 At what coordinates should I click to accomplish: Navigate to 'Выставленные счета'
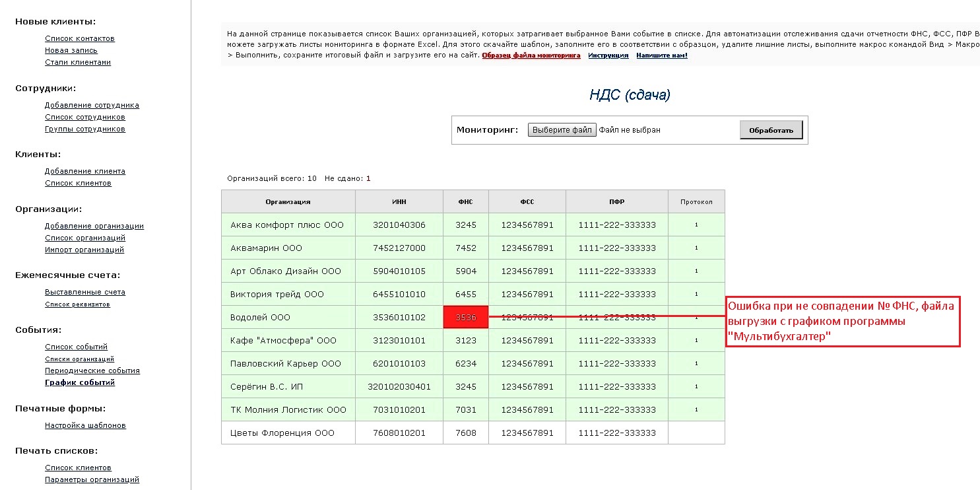pyautogui.click(x=84, y=292)
